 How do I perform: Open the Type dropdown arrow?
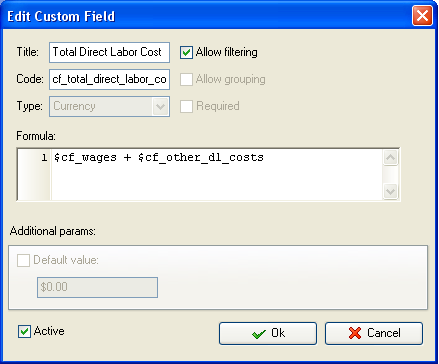(160, 107)
